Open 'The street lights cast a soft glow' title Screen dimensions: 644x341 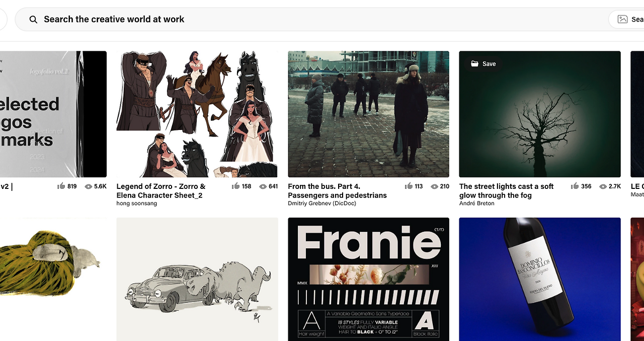[x=507, y=191]
